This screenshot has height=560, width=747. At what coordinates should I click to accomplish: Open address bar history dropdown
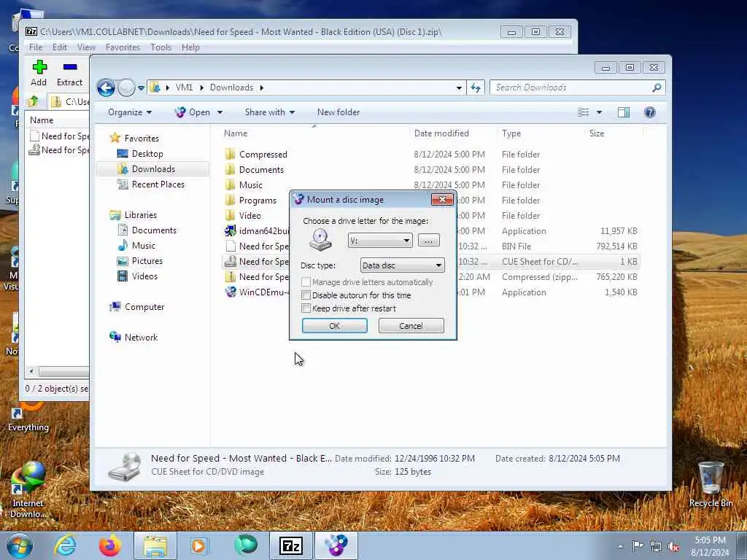pos(459,87)
